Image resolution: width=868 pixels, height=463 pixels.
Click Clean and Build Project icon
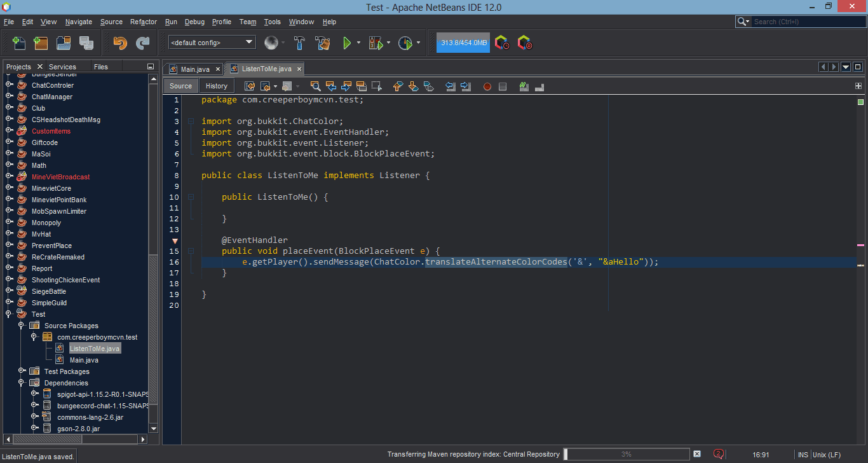point(323,43)
